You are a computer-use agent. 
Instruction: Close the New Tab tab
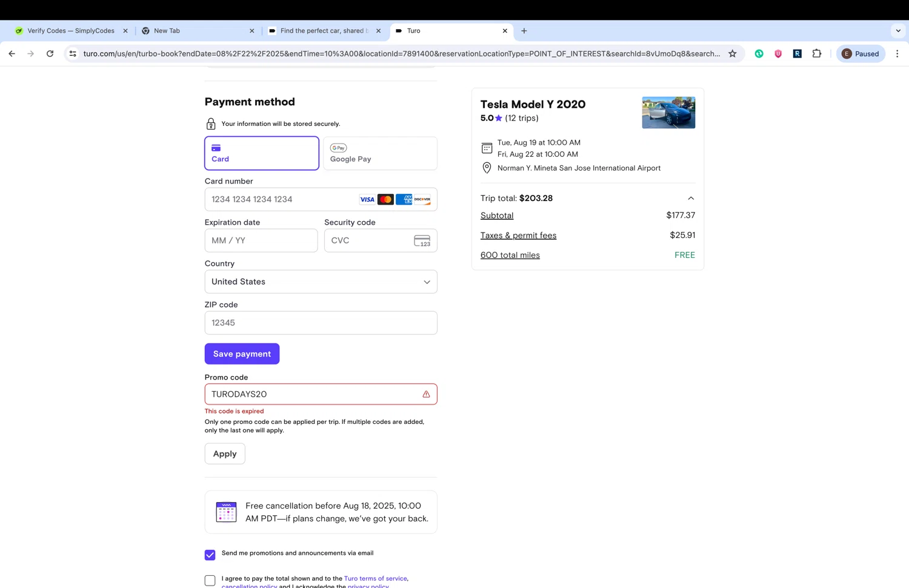(x=252, y=31)
